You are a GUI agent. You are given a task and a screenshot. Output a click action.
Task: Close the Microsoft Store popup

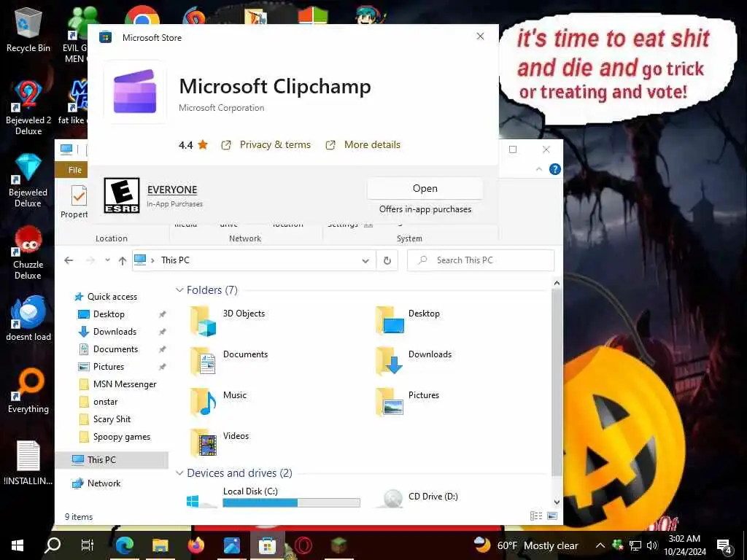tap(480, 36)
